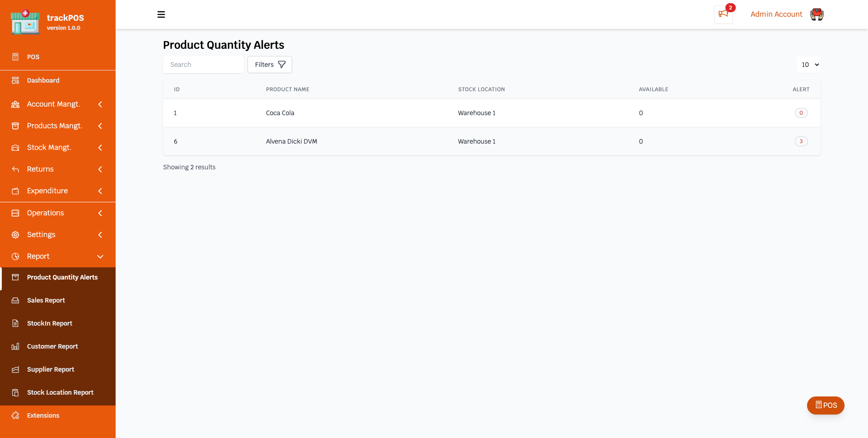Open the floating POS button
The width and height of the screenshot is (868, 438).
(x=826, y=405)
